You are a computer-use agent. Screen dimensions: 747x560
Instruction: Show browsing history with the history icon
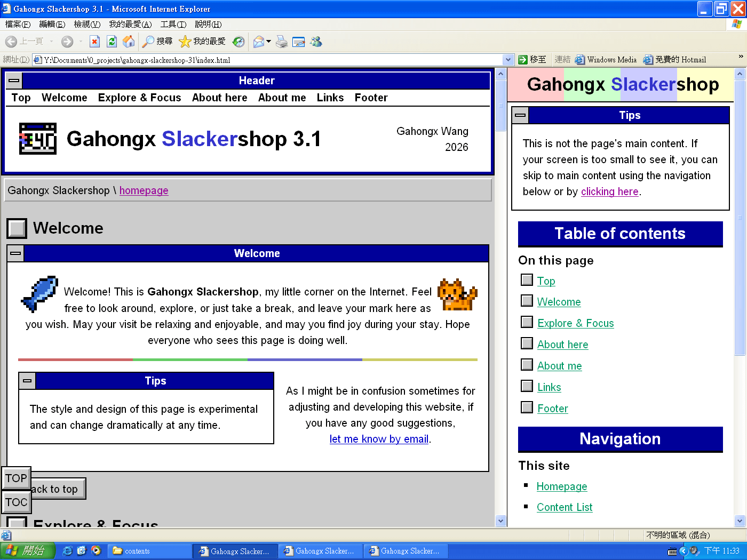[x=239, y=42]
